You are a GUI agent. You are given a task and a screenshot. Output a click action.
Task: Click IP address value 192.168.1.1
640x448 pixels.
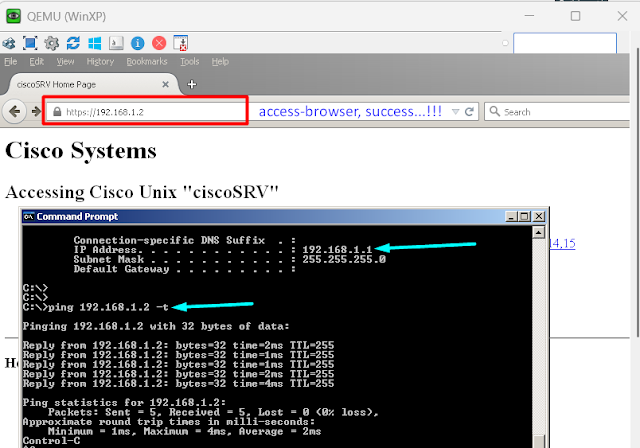(337, 250)
